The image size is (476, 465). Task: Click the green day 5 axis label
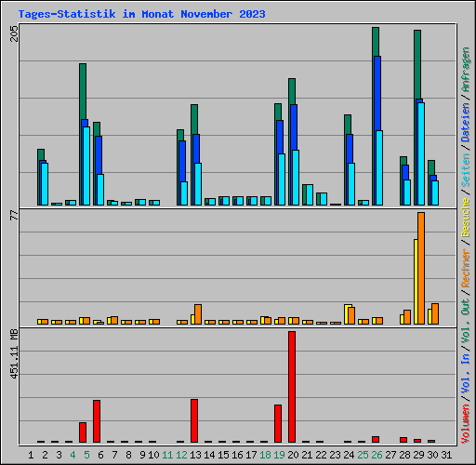(x=86, y=455)
